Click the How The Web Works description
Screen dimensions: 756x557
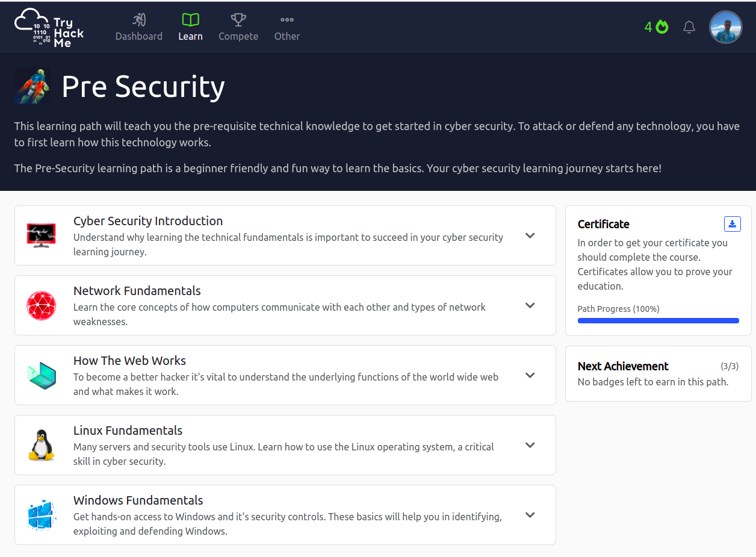[x=286, y=384]
